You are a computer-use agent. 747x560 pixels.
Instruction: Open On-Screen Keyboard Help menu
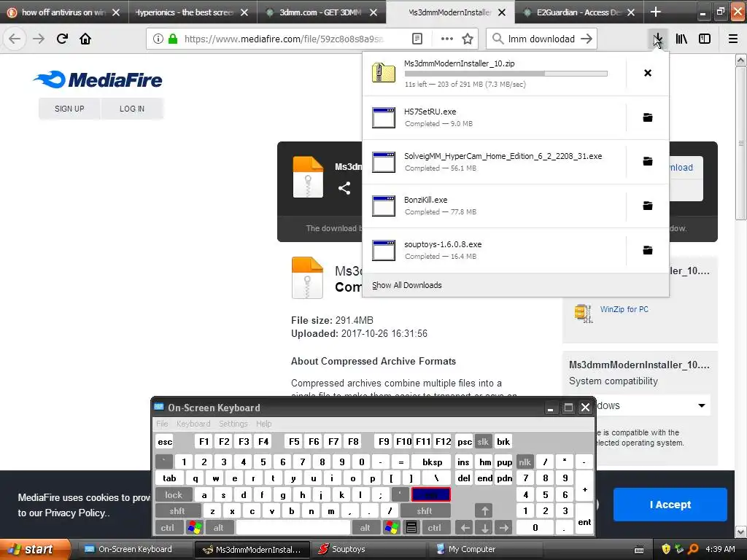(264, 424)
